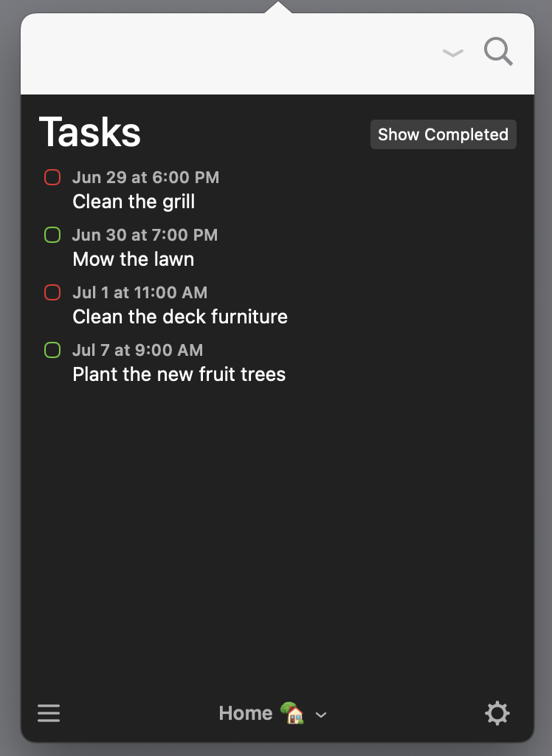Mark Mow the lawn as complete
Screen dimensions: 552x756
[x=52, y=235]
